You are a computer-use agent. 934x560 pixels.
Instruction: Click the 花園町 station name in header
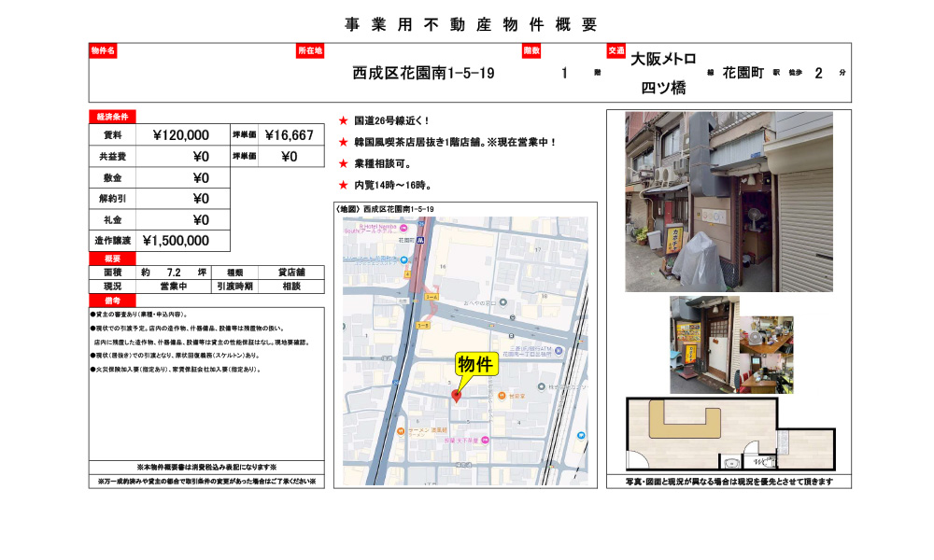click(x=743, y=73)
